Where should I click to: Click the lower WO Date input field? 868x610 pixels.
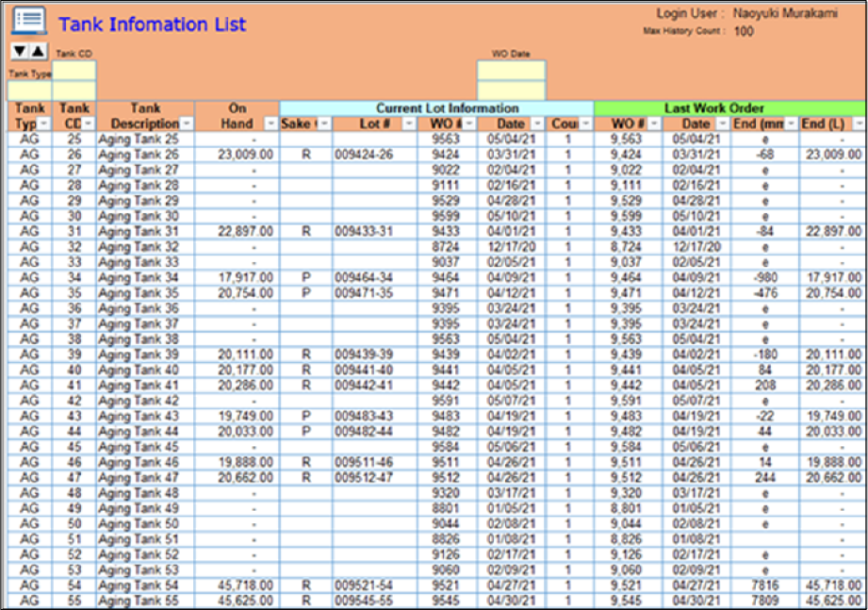511,91
